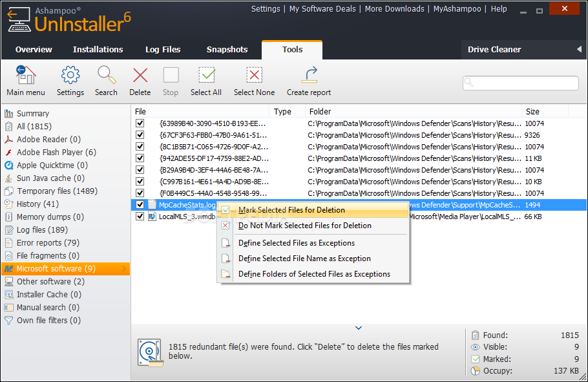Choose Do Not Mark Selected Files for Deletion
588x382 pixels.
click(314, 226)
